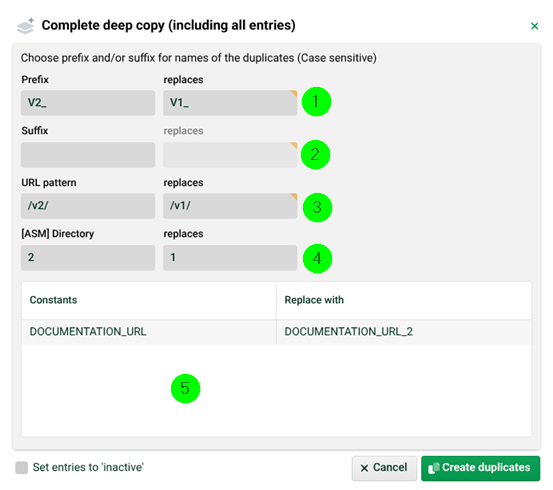Image resolution: width=553 pixels, height=490 pixels.
Task: Focus the ASM Directory field containing 2
Action: click(x=88, y=258)
